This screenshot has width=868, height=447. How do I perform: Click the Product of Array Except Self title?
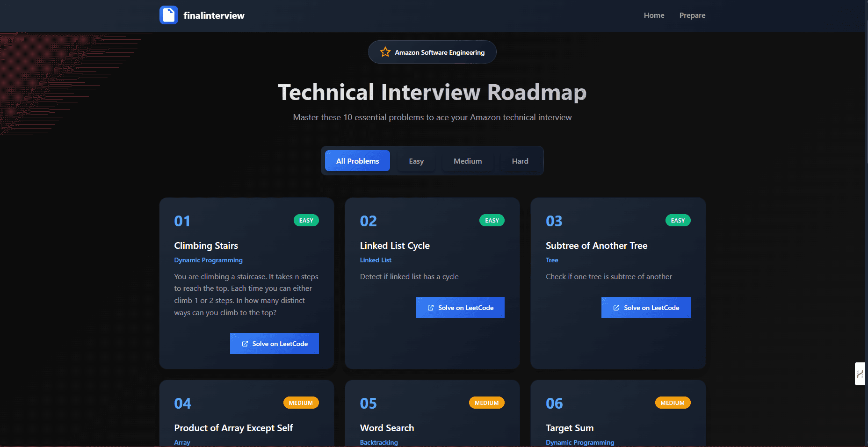233,428
